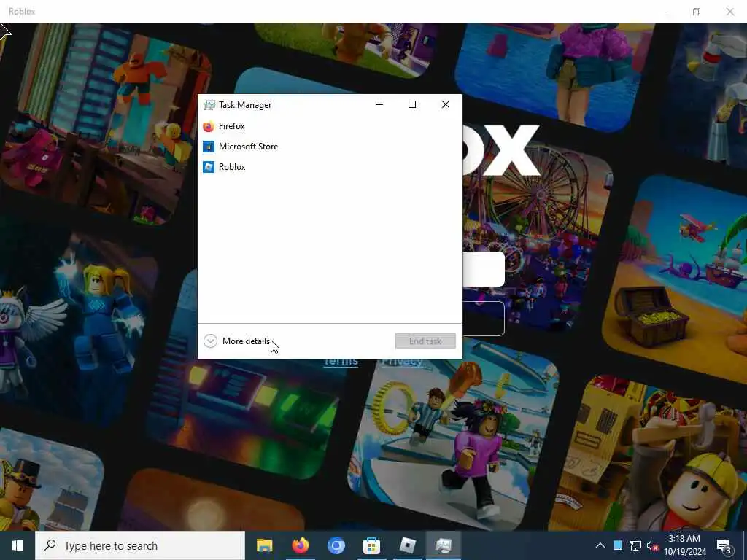747x560 pixels.
Task: Select the Roblox icon in Task Manager
Action: 208,167
